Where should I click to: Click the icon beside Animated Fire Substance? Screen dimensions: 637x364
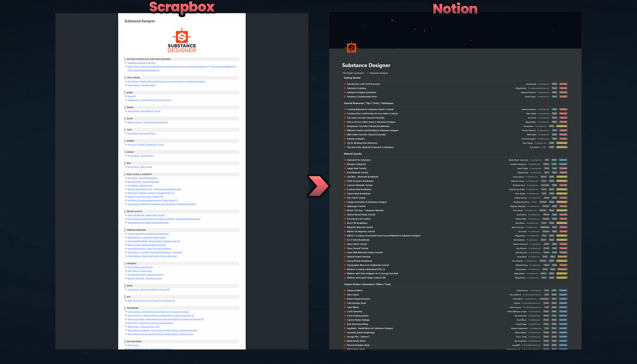pyautogui.click(x=344, y=160)
